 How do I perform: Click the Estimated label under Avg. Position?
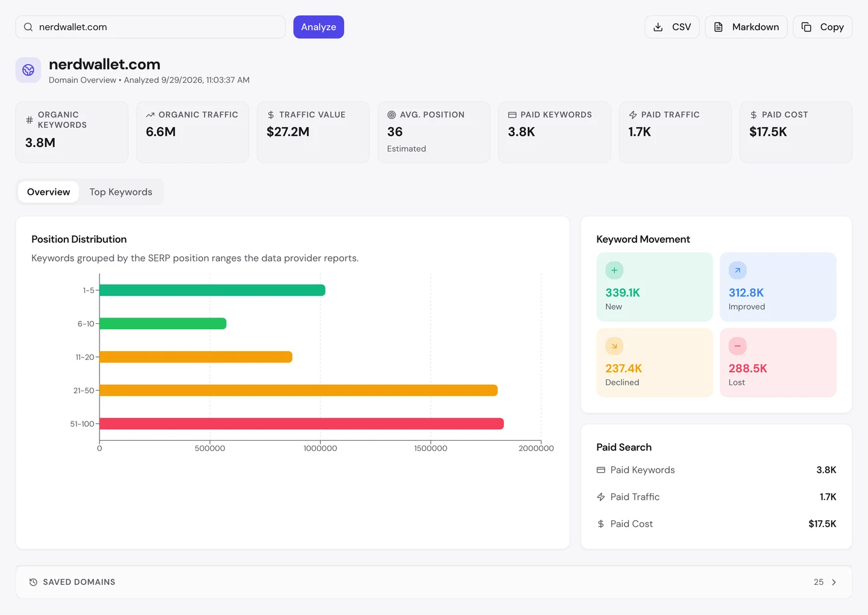(x=406, y=149)
